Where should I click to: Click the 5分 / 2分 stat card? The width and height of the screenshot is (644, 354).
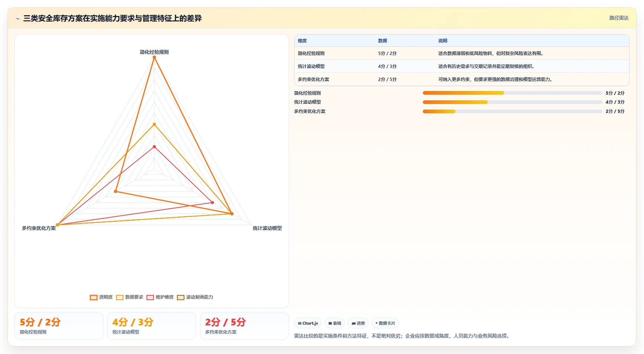(x=59, y=326)
